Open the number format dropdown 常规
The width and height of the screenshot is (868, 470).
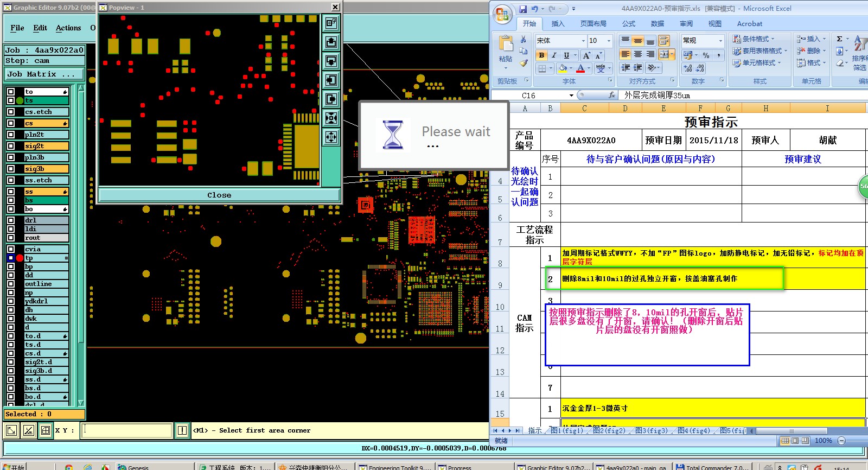(720, 41)
